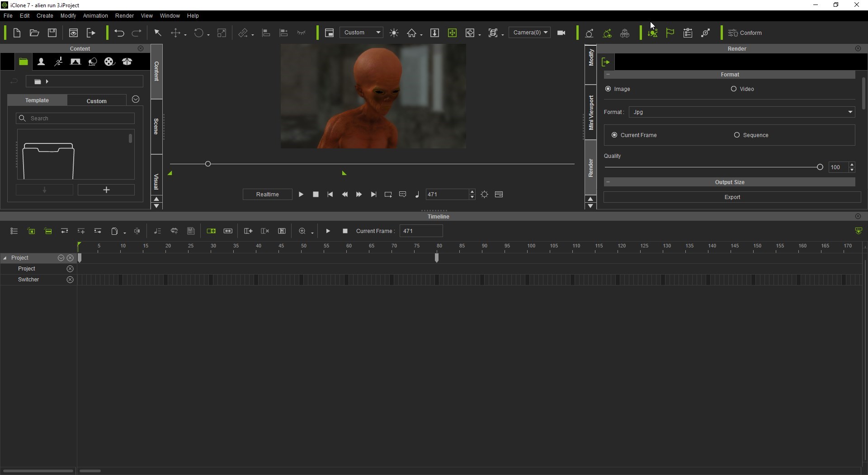Collapse the Output Size section
This screenshot has height=475, width=868.
[x=608, y=182]
